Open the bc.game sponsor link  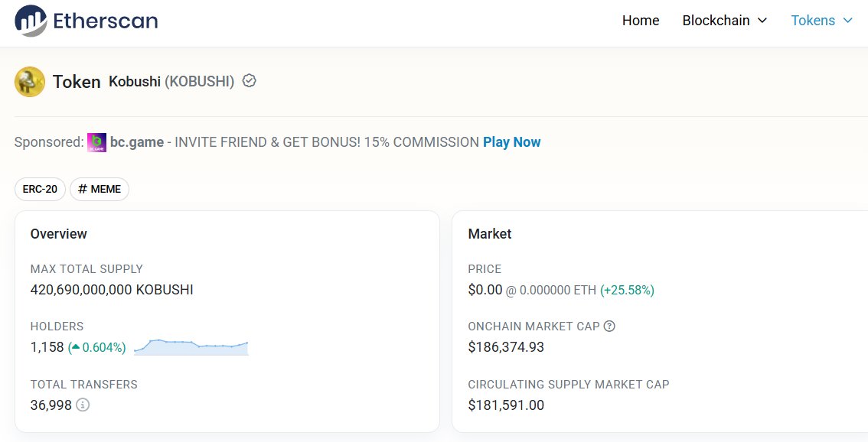tap(137, 142)
